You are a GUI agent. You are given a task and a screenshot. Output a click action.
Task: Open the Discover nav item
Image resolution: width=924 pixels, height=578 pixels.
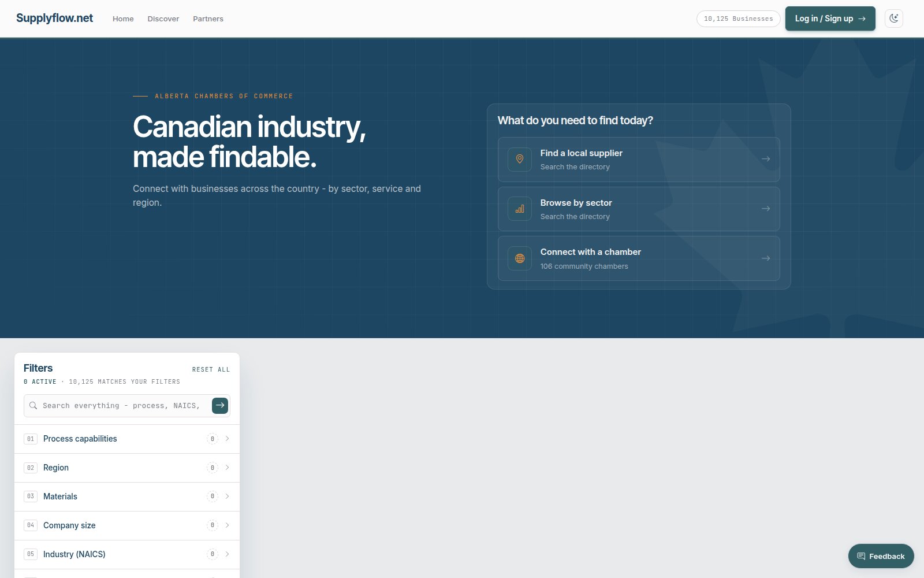tap(163, 18)
